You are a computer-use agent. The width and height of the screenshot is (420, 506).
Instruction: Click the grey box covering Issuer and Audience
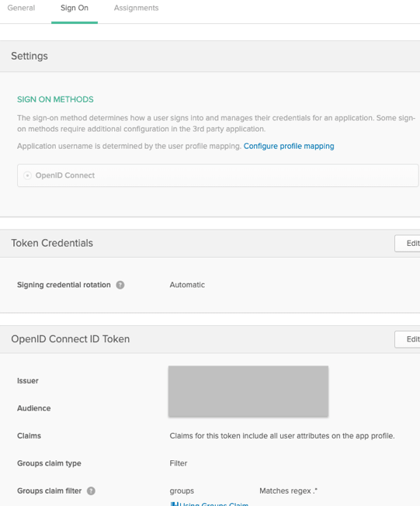pyautogui.click(x=248, y=391)
